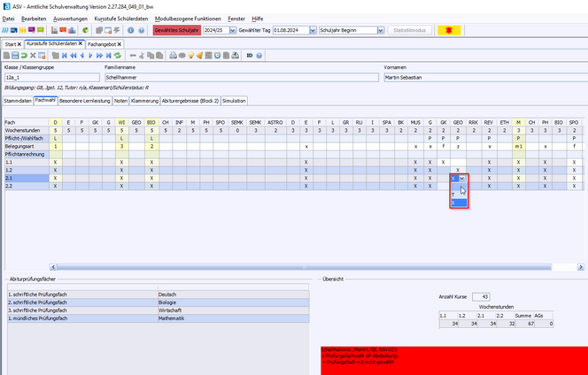Choose the T option in the open dropdown list

[453, 194]
